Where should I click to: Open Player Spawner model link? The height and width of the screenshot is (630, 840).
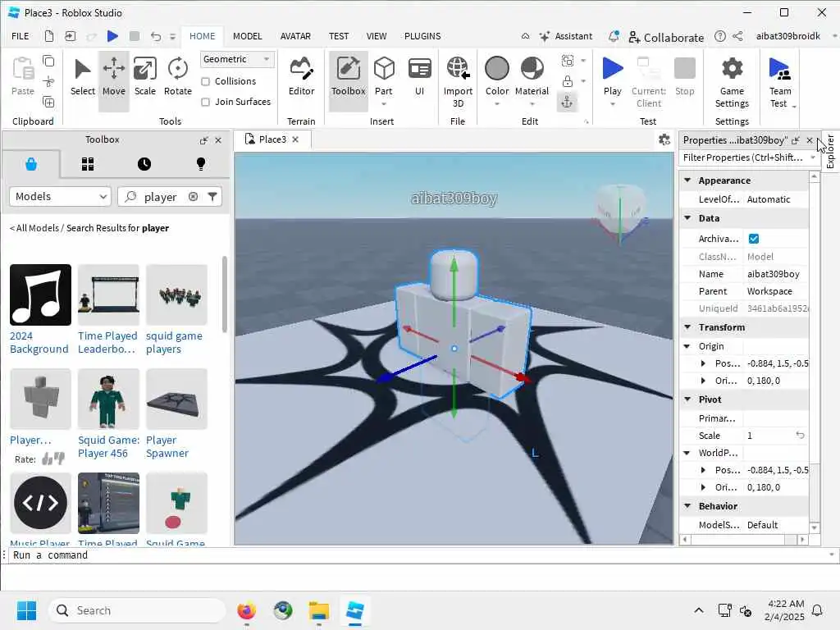click(167, 447)
